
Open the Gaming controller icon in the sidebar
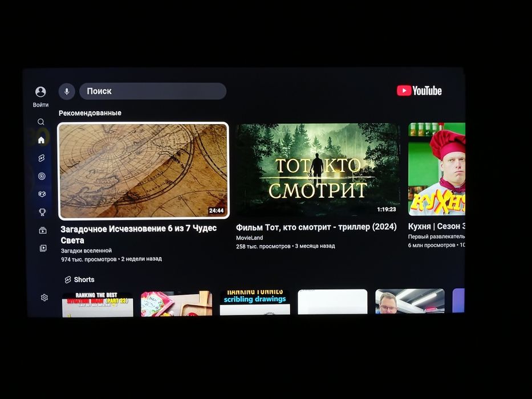pos(42,194)
